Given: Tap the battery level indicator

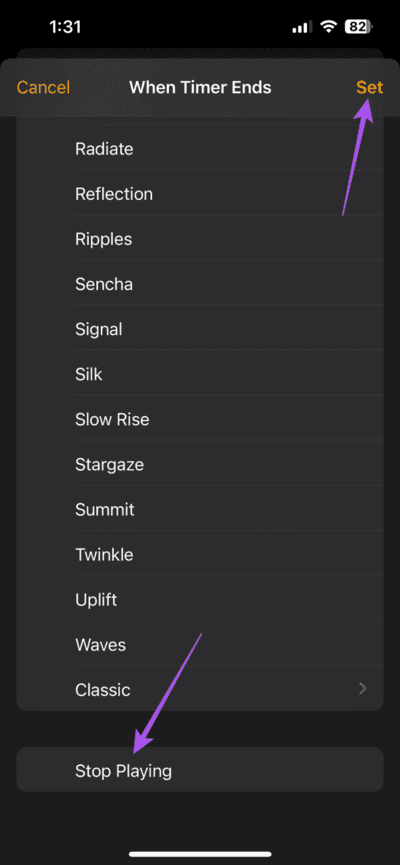Looking at the screenshot, I should [359, 26].
